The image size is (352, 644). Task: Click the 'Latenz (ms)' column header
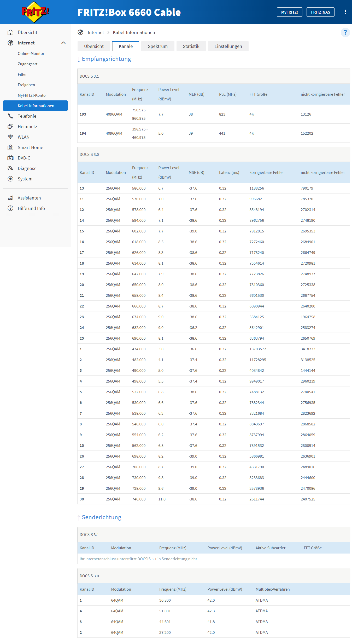[229, 173]
